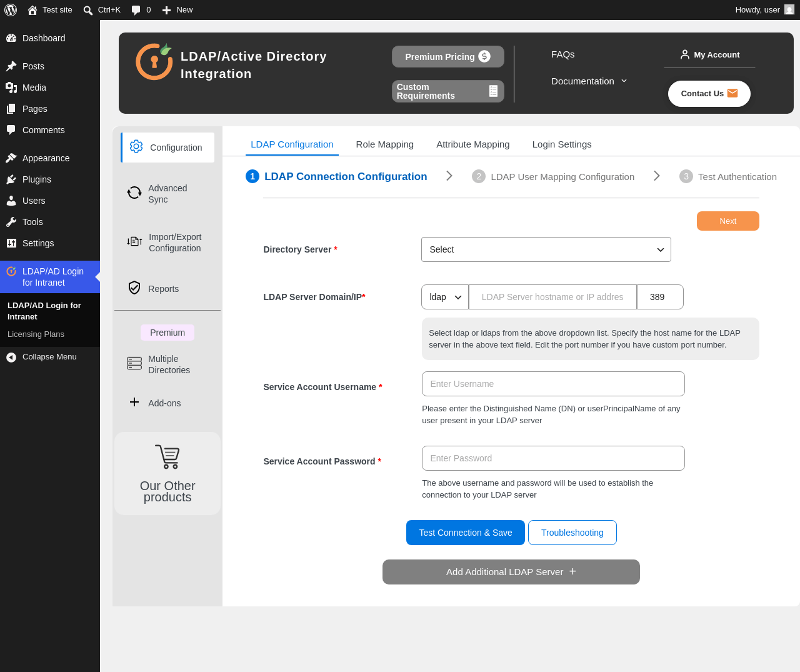800x672 pixels.
Task: Click the Advanced Sync refresh icon
Action: [x=134, y=193]
